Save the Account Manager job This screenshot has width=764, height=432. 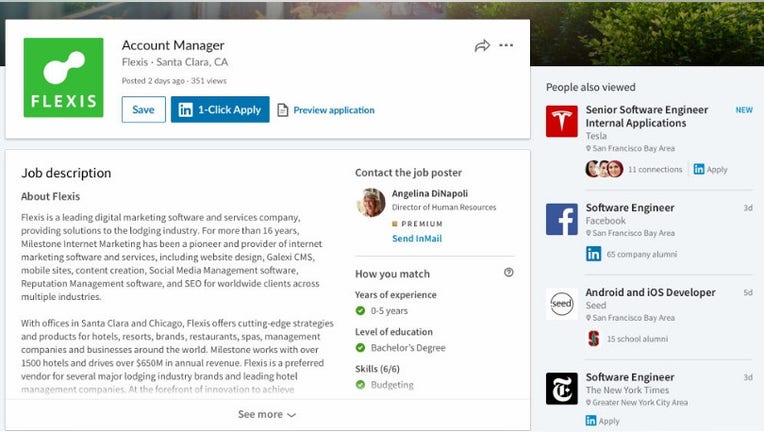coord(143,110)
